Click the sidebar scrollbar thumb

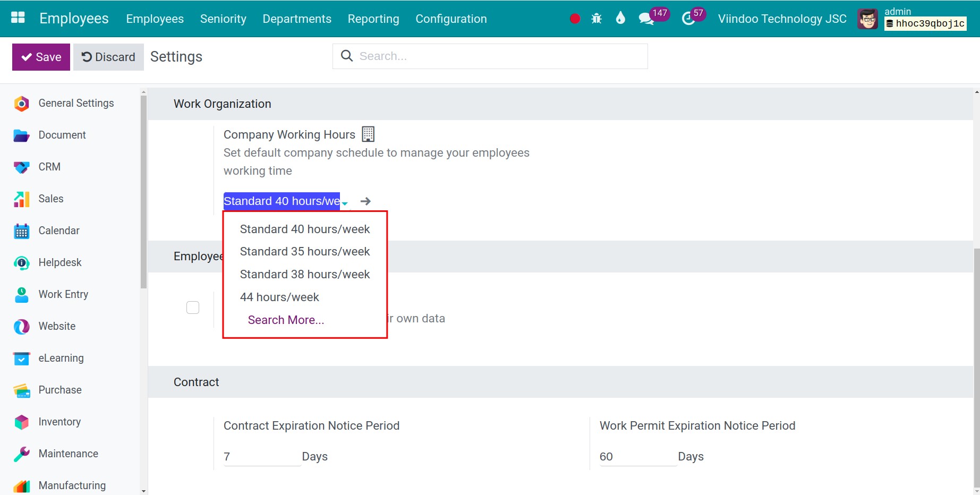(x=143, y=191)
